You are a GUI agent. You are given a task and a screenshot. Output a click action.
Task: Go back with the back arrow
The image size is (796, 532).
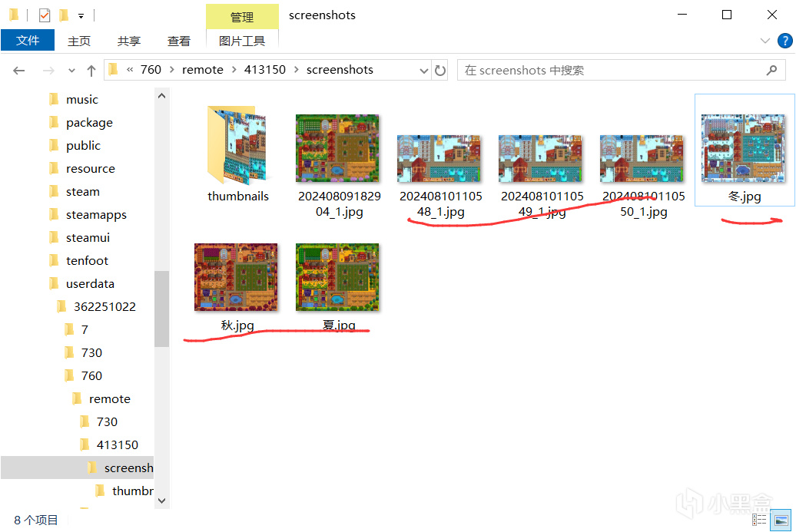pyautogui.click(x=18, y=71)
